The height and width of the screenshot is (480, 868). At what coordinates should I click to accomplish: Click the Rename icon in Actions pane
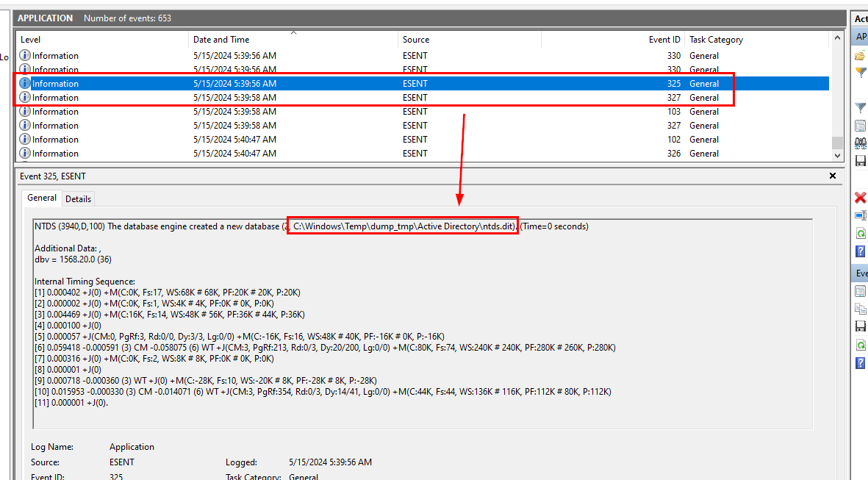[x=860, y=215]
